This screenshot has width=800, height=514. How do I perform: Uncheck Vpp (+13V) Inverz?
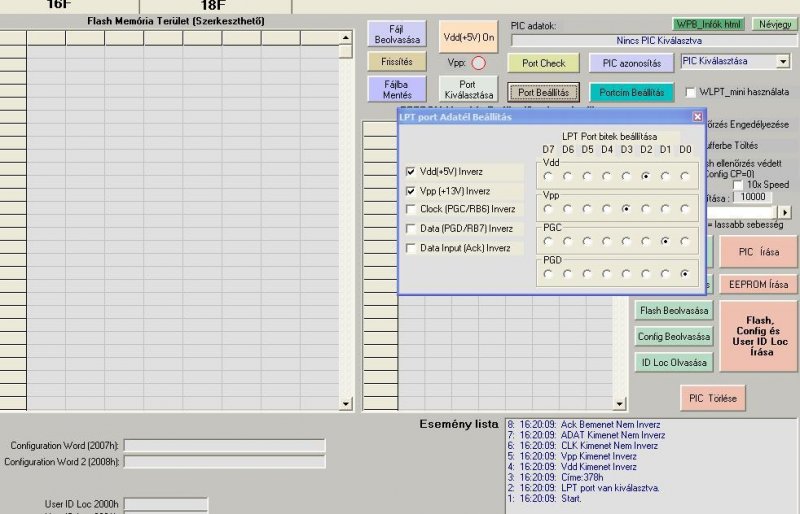pyautogui.click(x=411, y=191)
